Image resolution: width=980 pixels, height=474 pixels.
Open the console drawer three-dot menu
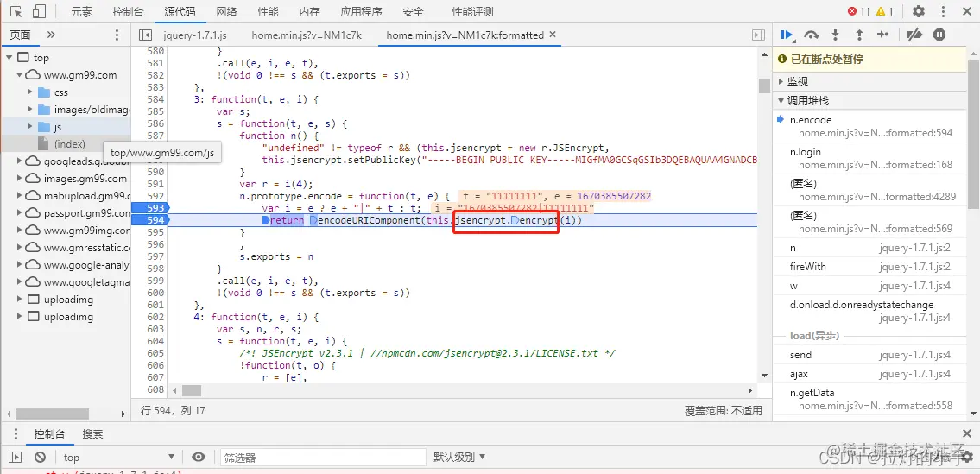tap(17, 434)
